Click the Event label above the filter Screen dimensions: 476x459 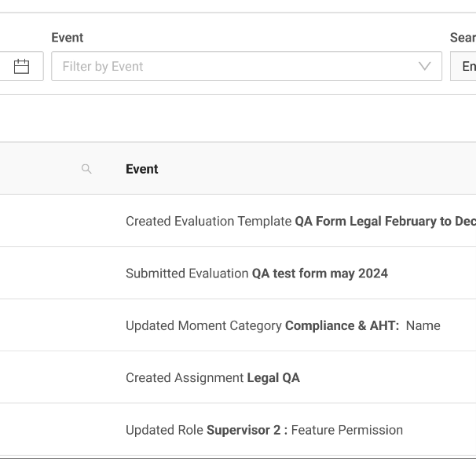68,38
